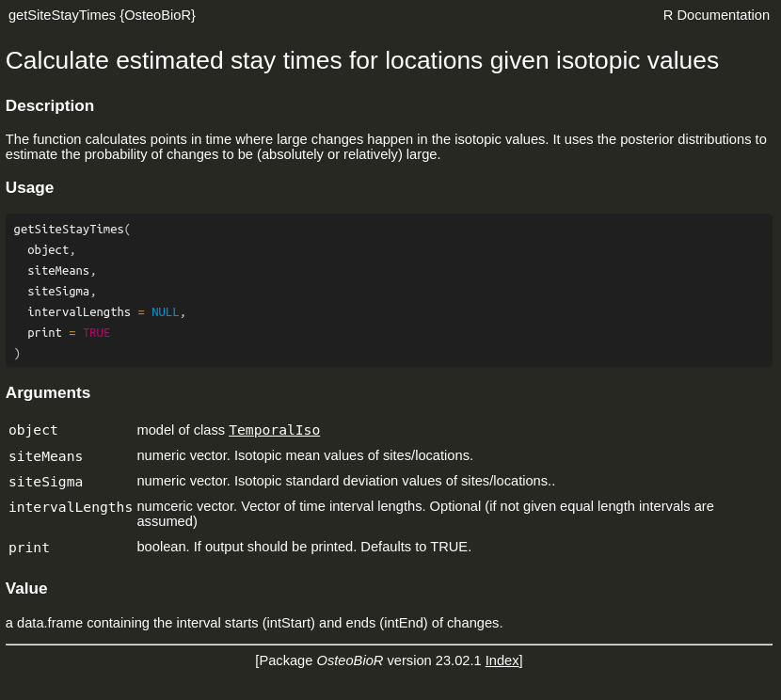Click the NULL keyword in Usage
Screen dimensions: 781x700
(165, 311)
